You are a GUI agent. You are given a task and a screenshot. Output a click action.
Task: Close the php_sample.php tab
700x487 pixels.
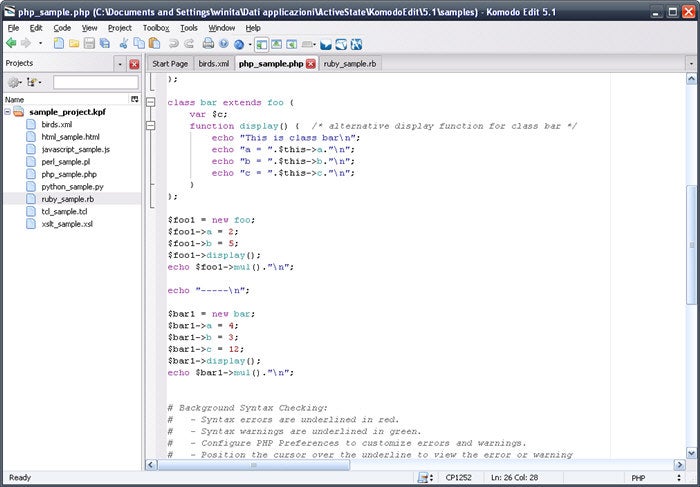pyautogui.click(x=310, y=63)
